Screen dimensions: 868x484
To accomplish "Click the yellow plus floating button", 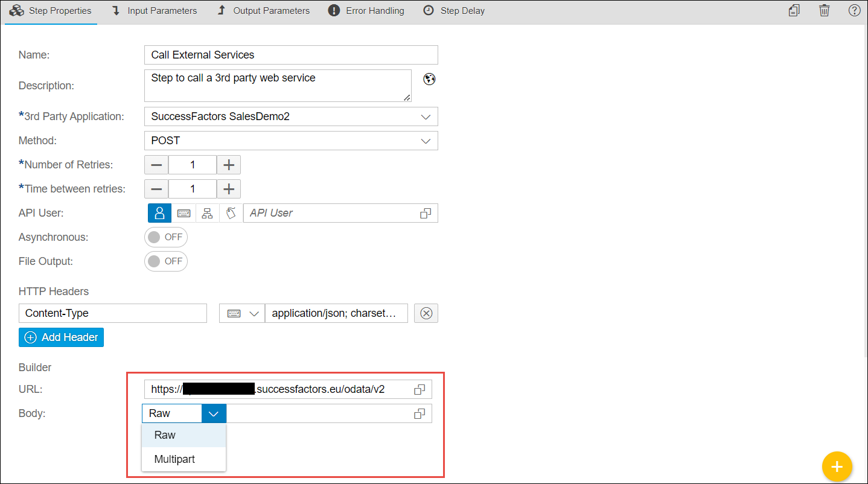I will [x=837, y=466].
